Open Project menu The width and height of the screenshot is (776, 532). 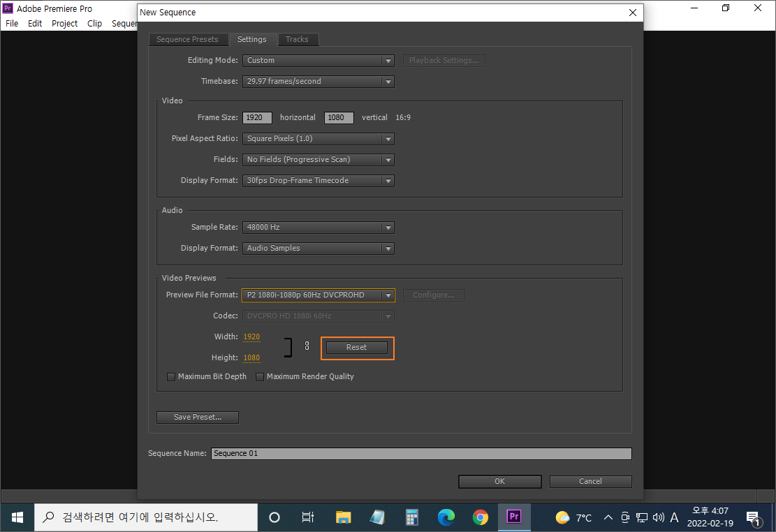[65, 23]
